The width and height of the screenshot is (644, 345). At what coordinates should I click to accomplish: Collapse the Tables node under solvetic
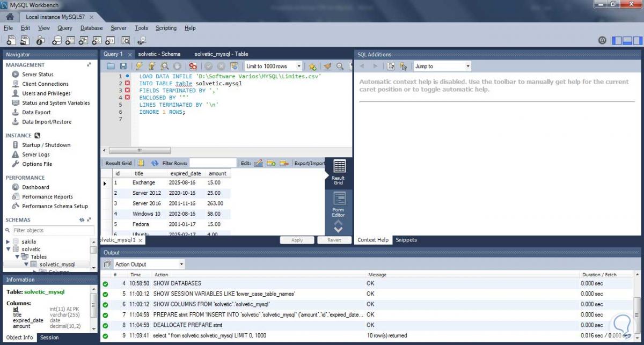[x=17, y=257]
